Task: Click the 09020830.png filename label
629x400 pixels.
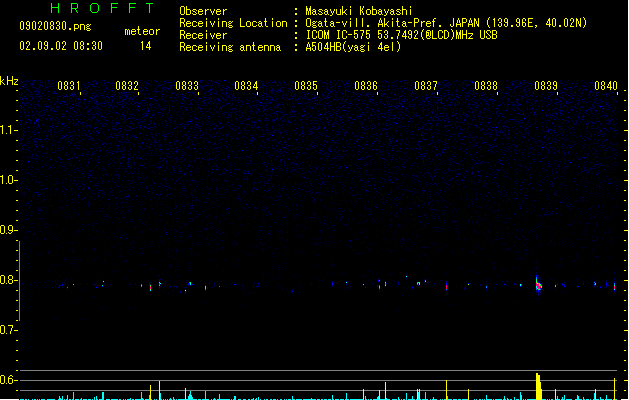Action: pyautogui.click(x=55, y=26)
